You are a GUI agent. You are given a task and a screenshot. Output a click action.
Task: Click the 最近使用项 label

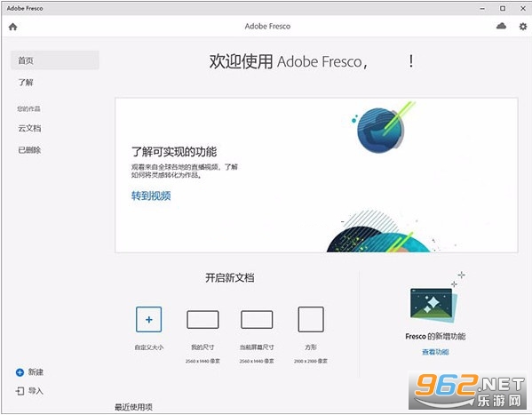[x=134, y=407]
